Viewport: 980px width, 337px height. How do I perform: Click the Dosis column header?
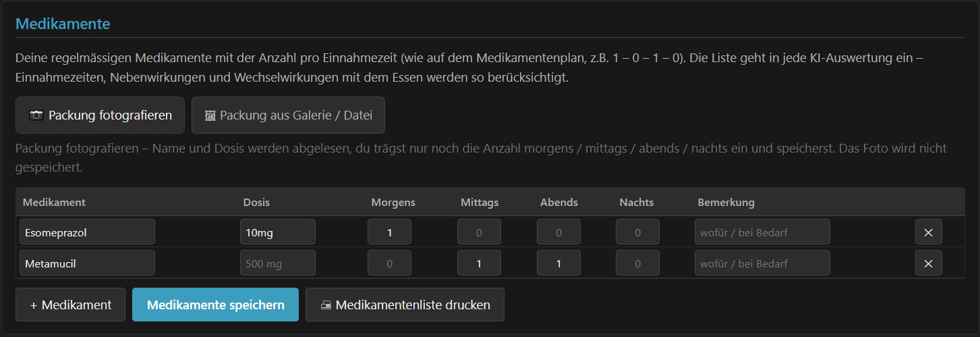256,202
